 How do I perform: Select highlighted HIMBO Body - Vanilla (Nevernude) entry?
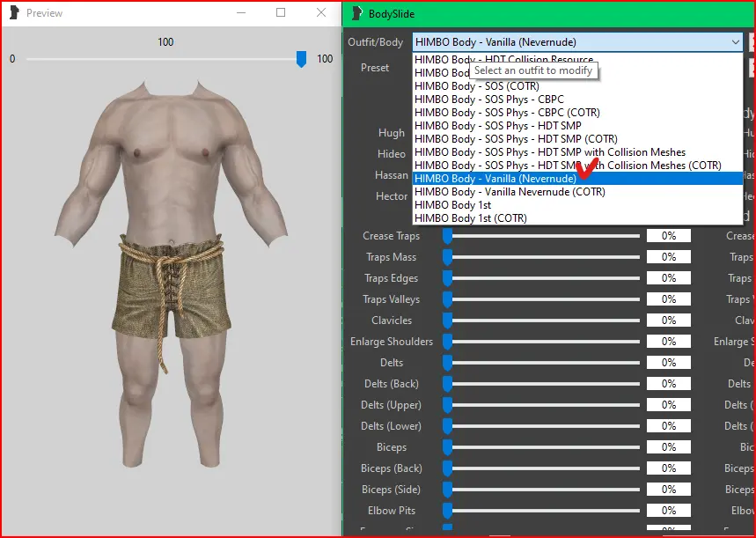click(x=577, y=179)
